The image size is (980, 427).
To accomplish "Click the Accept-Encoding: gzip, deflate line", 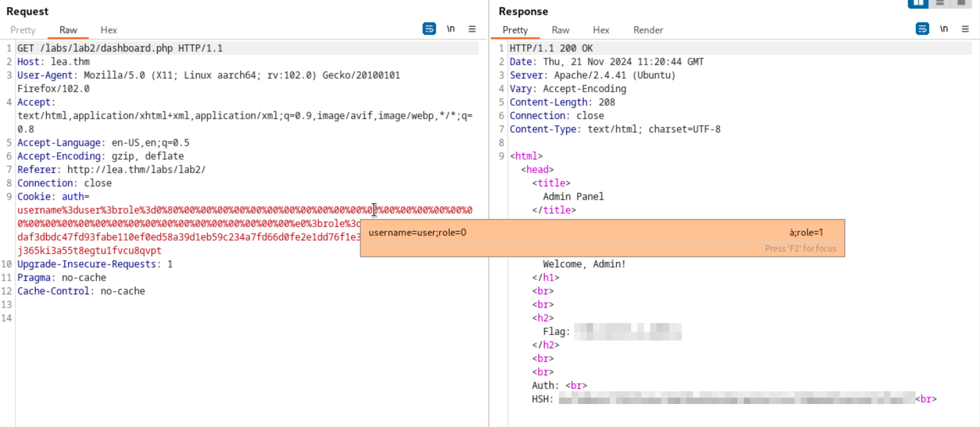I will tap(101, 156).
